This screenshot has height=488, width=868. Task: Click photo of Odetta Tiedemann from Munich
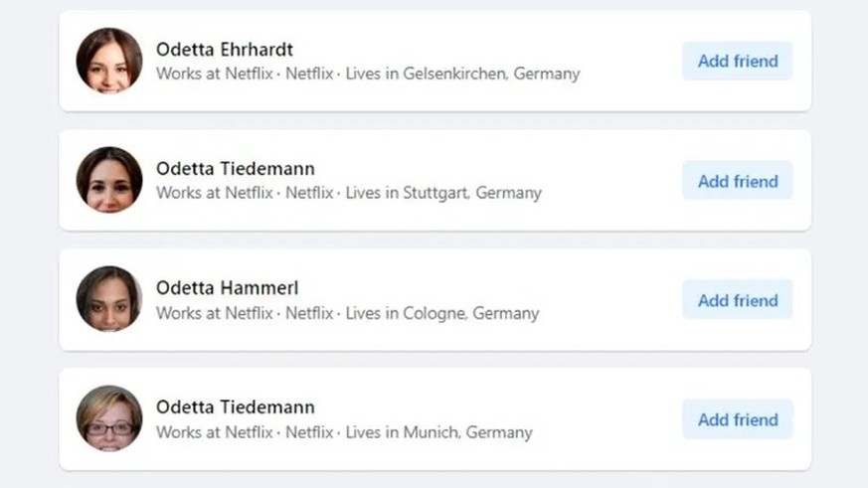pyautogui.click(x=109, y=418)
